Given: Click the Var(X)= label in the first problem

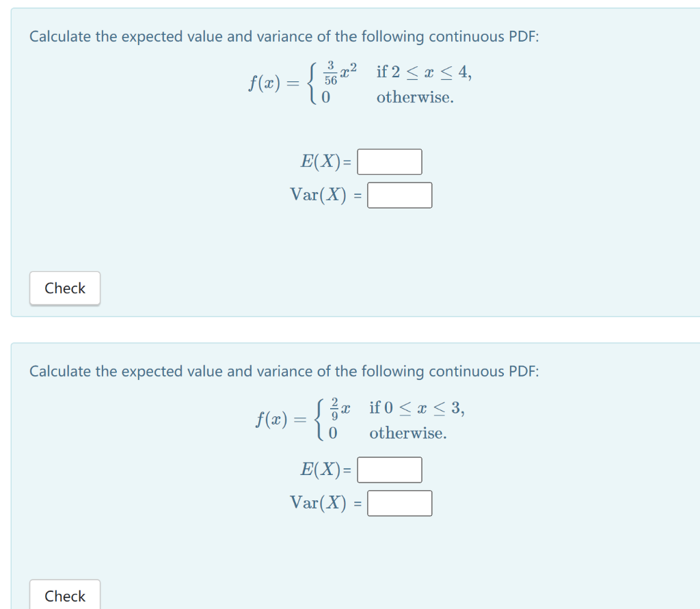Looking at the screenshot, I should (x=323, y=195).
